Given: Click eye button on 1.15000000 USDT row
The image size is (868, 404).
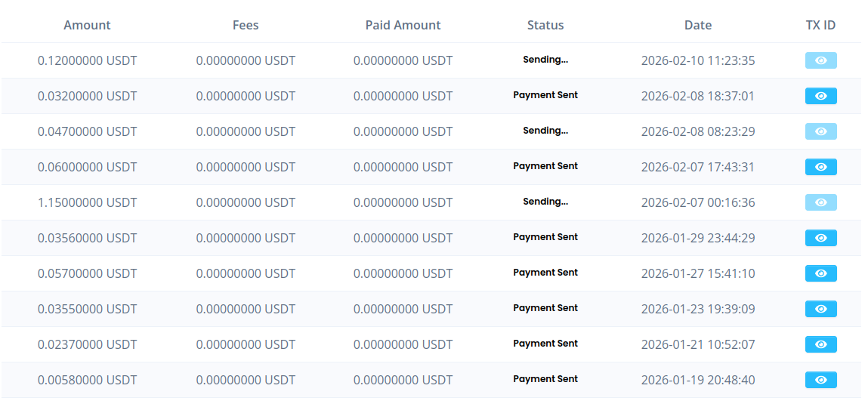Looking at the screenshot, I should [x=820, y=202].
